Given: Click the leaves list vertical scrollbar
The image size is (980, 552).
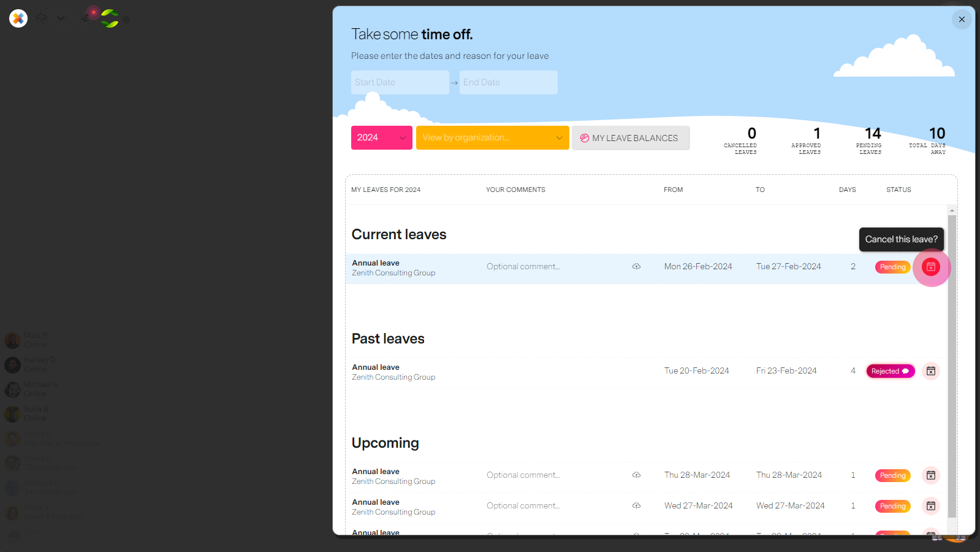Looking at the screenshot, I should point(952,366).
